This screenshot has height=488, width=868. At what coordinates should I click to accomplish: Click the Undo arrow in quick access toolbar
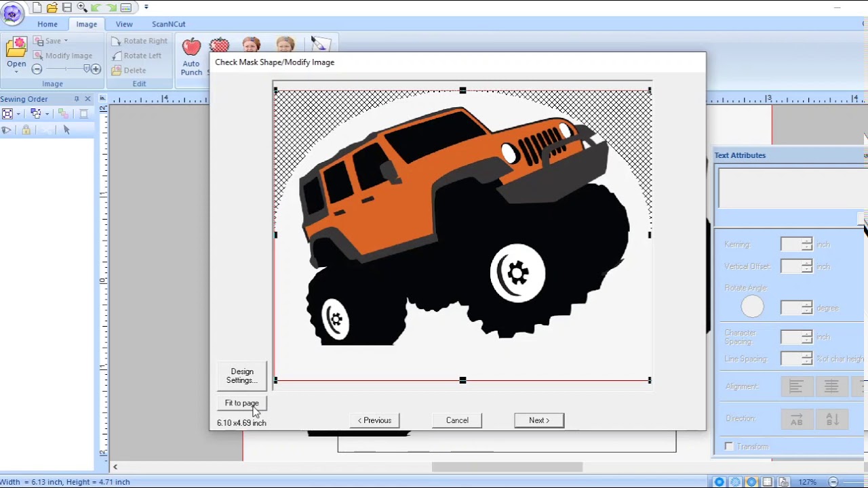pos(96,7)
